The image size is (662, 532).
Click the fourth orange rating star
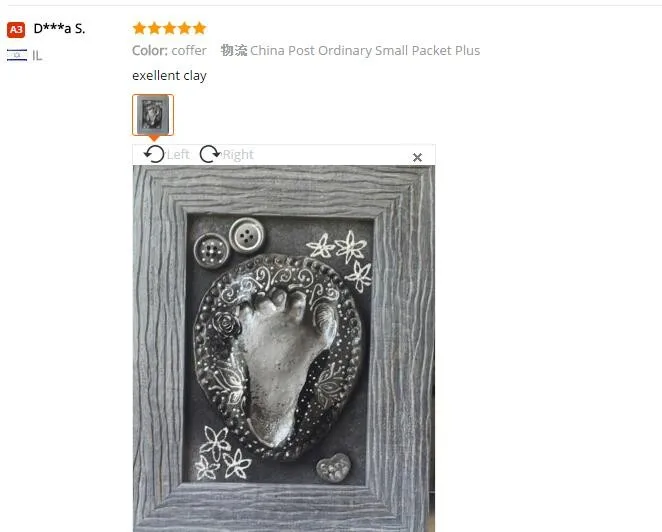pyautogui.click(x=184, y=28)
